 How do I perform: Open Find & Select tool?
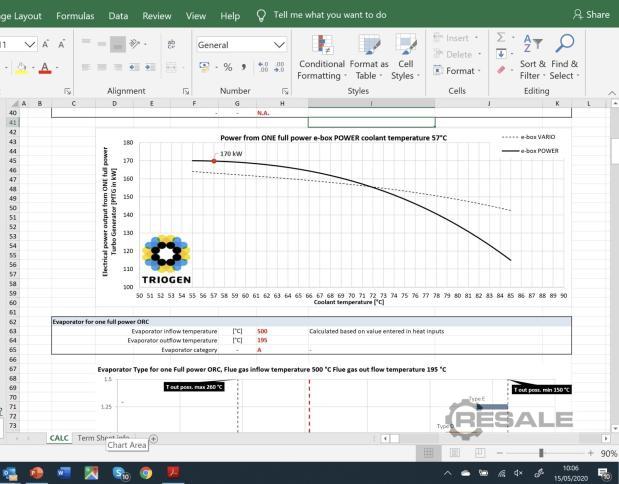coord(564,58)
